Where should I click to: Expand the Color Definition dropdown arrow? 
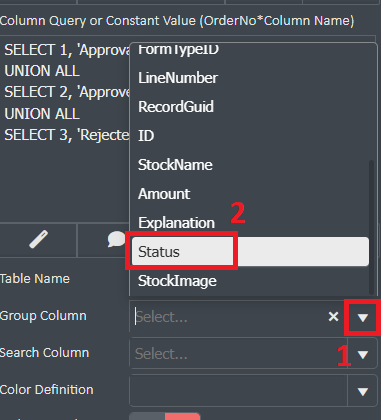(362, 391)
